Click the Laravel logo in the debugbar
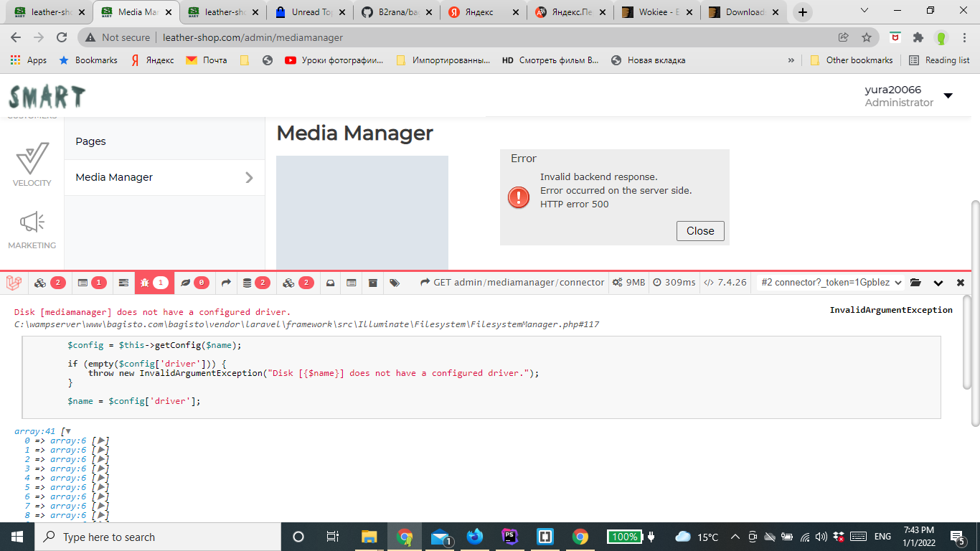Viewport: 980px width, 551px height. 14,283
